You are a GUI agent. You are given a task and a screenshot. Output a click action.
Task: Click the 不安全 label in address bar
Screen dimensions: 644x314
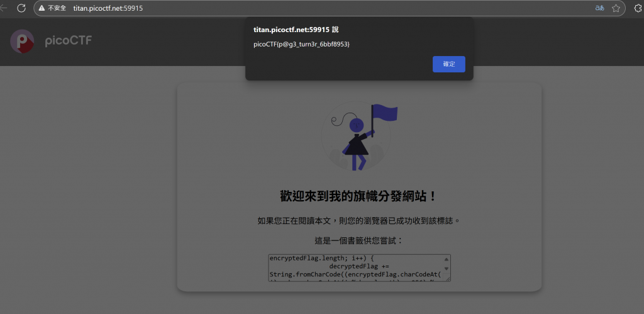click(x=57, y=8)
